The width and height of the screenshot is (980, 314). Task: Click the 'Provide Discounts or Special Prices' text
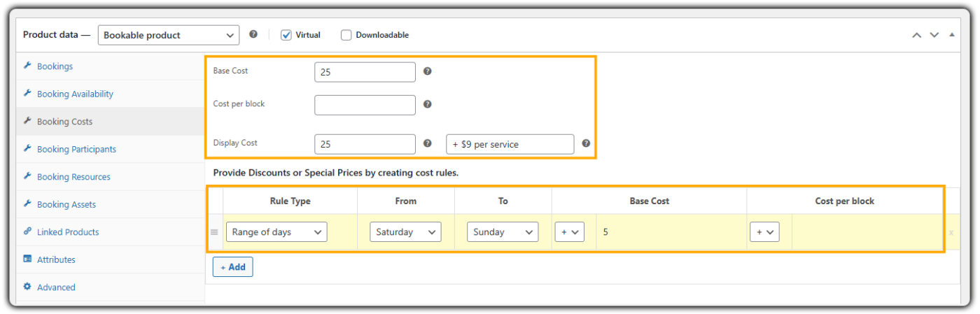(x=335, y=172)
